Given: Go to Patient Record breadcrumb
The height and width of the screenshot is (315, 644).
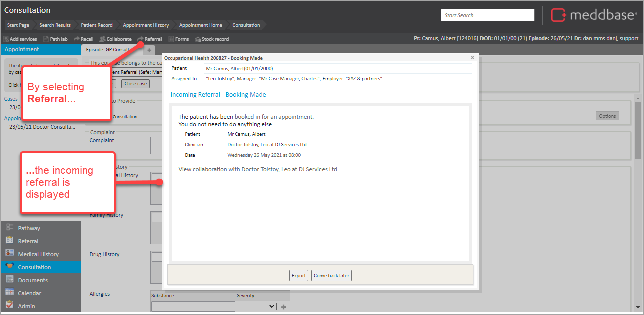Looking at the screenshot, I should [97, 25].
